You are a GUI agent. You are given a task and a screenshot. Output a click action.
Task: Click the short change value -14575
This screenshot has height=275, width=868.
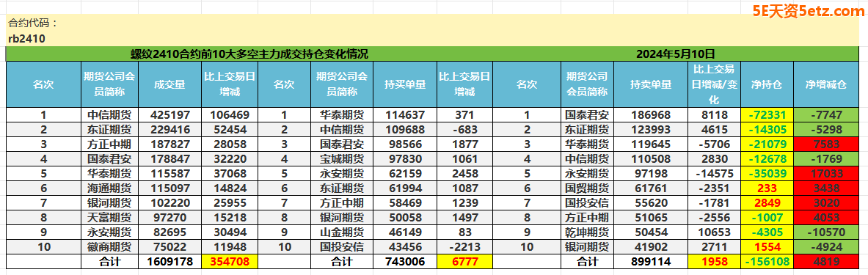[x=714, y=174]
